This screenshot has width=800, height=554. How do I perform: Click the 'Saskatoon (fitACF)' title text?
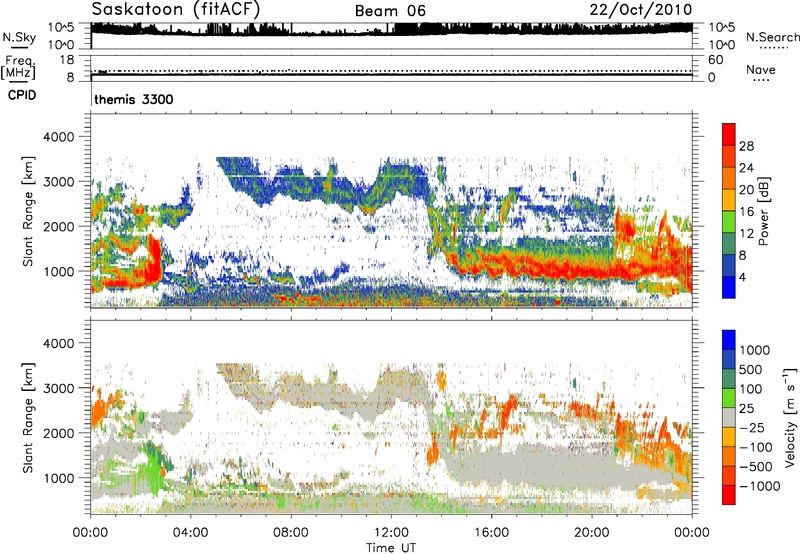(x=176, y=10)
